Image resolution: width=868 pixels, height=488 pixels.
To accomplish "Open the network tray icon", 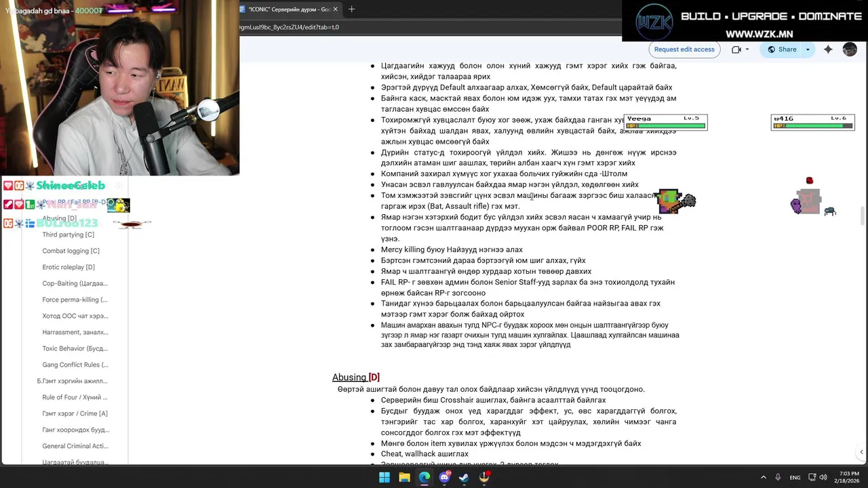I will [x=812, y=477].
